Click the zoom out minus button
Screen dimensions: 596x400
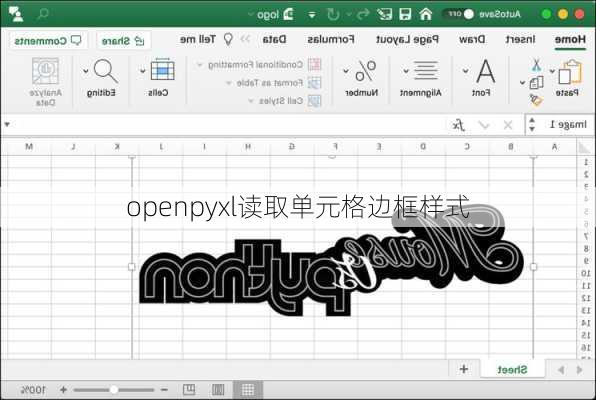[x=164, y=390]
